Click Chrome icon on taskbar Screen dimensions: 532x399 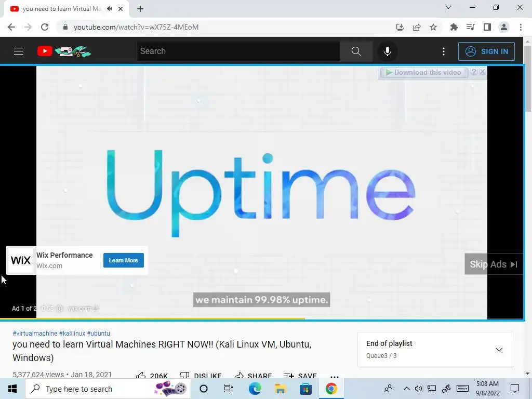click(x=331, y=389)
